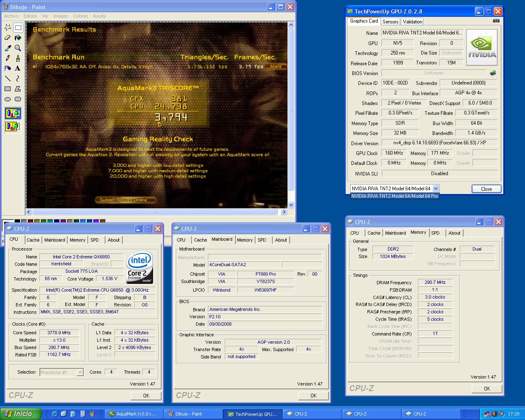Pick the Eraser tool in Paint
The width and height of the screenshot is (525, 420).
[x=8, y=38]
